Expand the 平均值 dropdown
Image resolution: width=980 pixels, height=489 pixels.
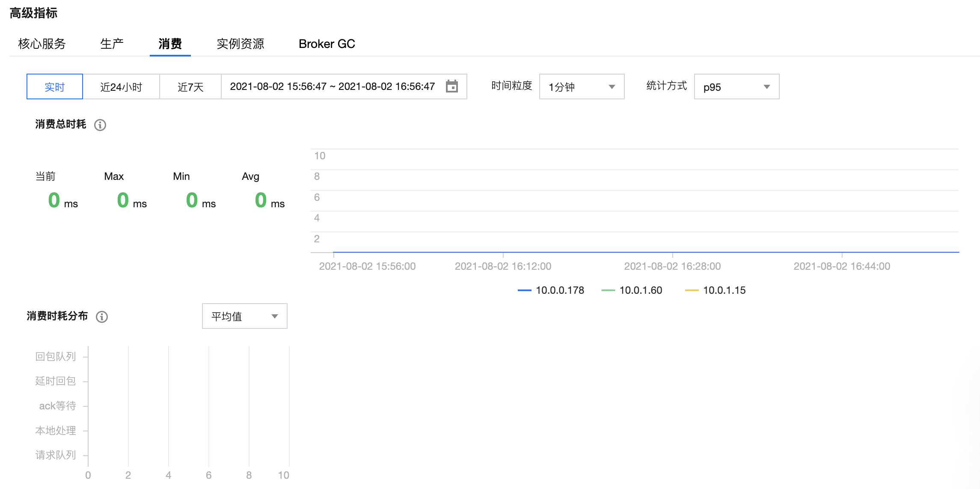tap(244, 316)
